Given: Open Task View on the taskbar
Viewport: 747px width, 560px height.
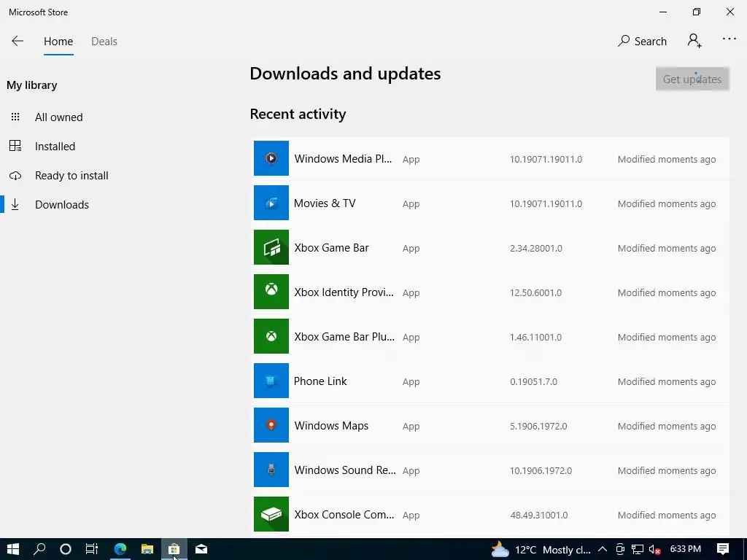Looking at the screenshot, I should pos(91,549).
